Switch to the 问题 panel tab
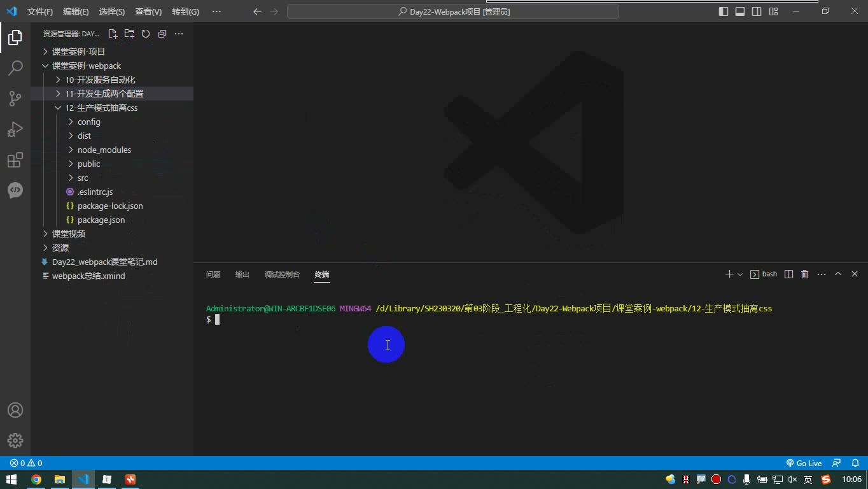This screenshot has height=489, width=868. point(213,274)
